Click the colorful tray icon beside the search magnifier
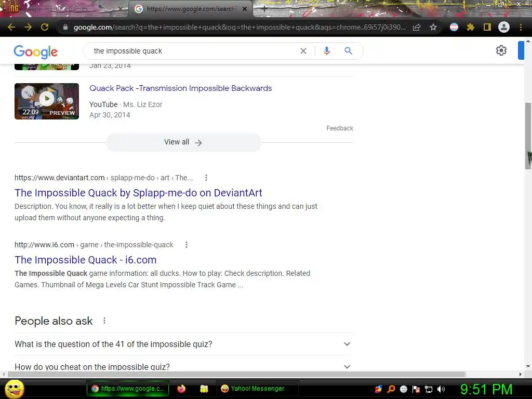Viewport: 532px width, 399px height. [x=378, y=389]
